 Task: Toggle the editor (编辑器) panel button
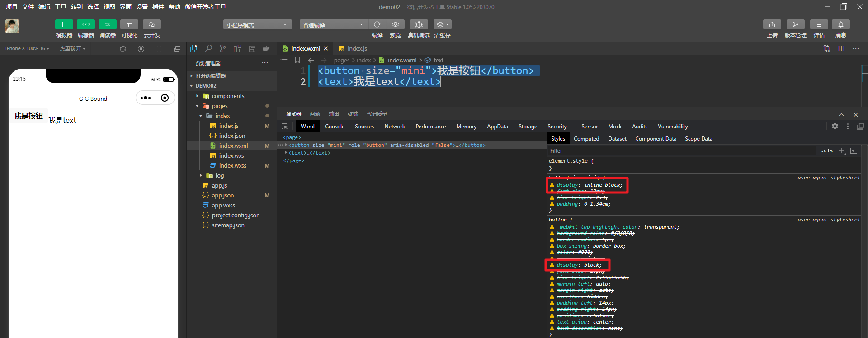pyautogui.click(x=85, y=24)
